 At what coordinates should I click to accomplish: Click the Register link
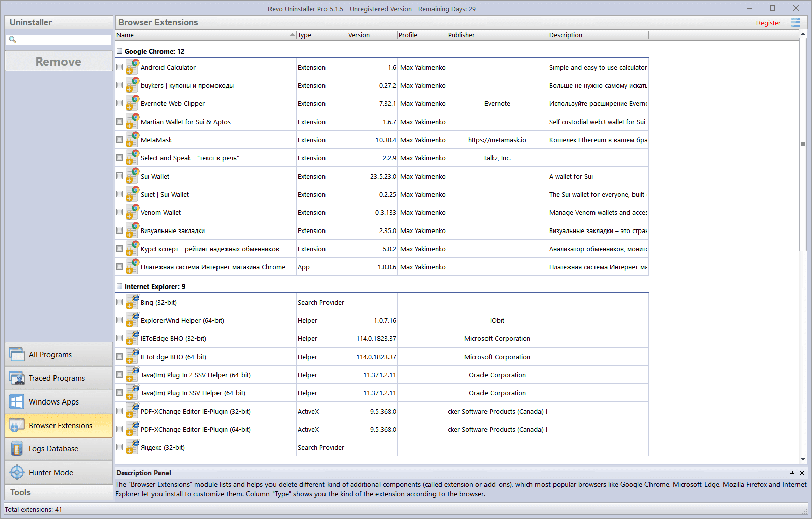768,23
